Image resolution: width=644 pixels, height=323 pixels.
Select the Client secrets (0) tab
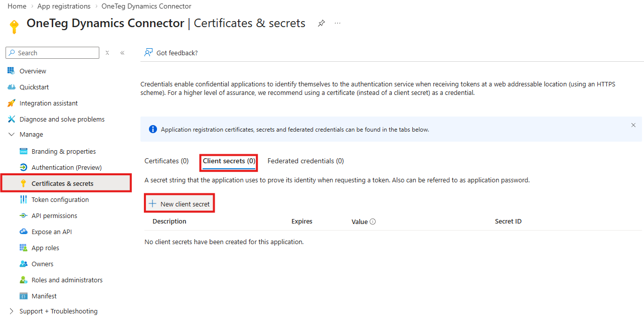[229, 161]
